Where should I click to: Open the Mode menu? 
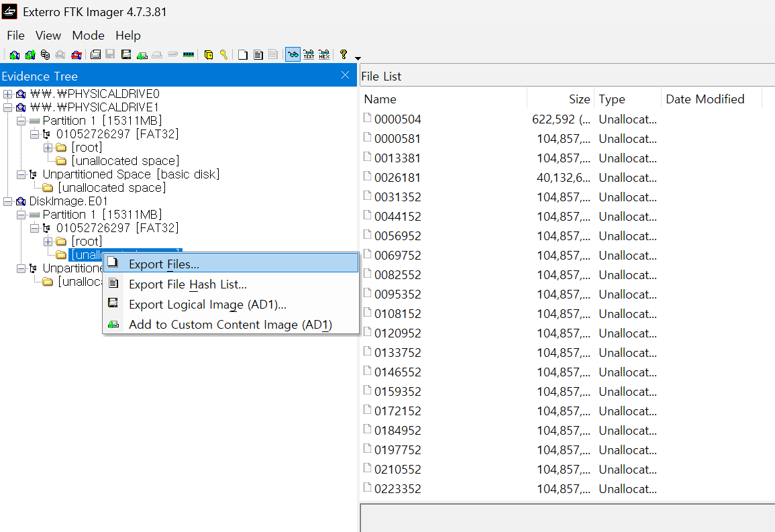tap(88, 36)
